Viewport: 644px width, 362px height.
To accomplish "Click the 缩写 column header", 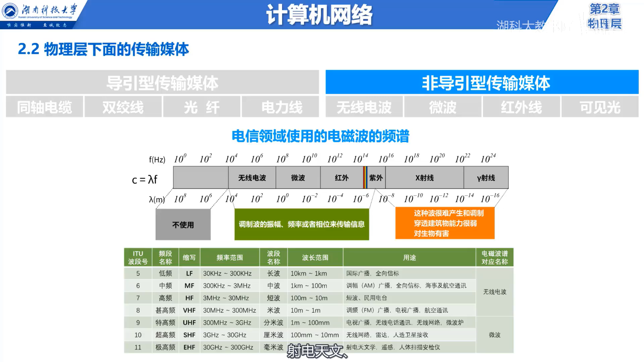I will (x=189, y=257).
